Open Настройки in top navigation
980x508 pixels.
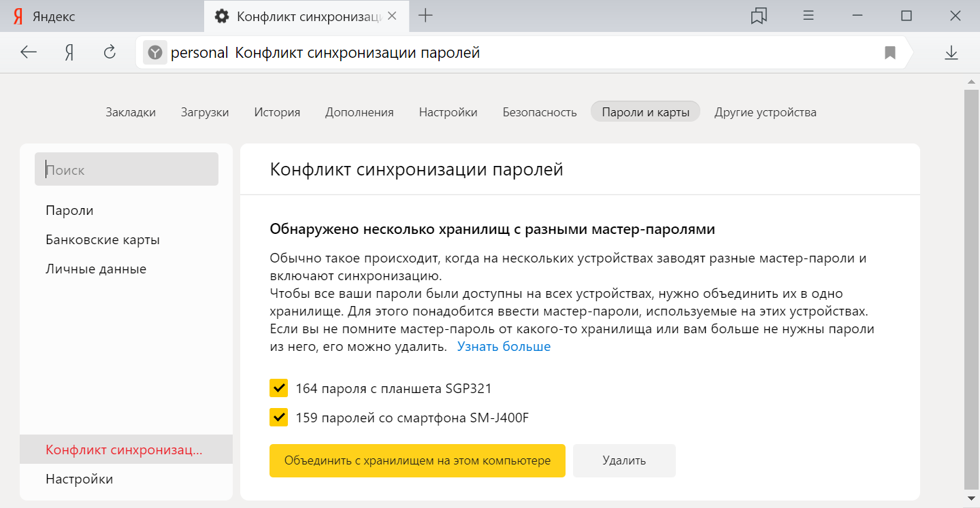point(448,112)
